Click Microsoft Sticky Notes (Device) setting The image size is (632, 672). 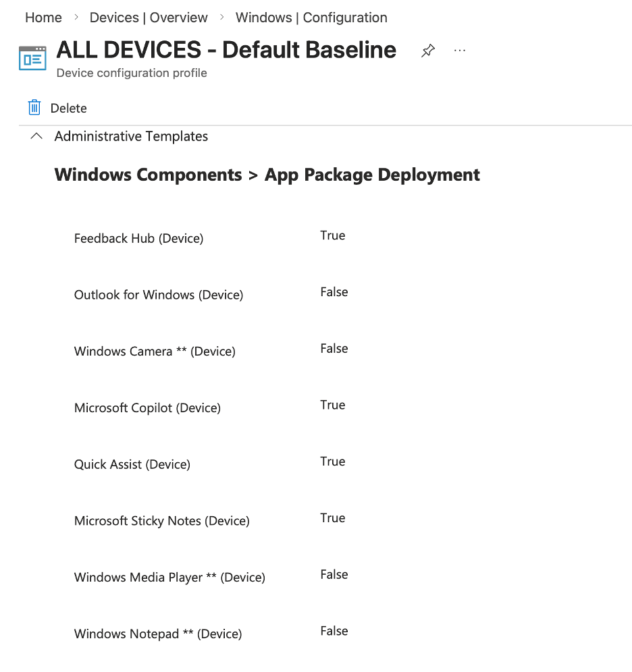pos(162,521)
